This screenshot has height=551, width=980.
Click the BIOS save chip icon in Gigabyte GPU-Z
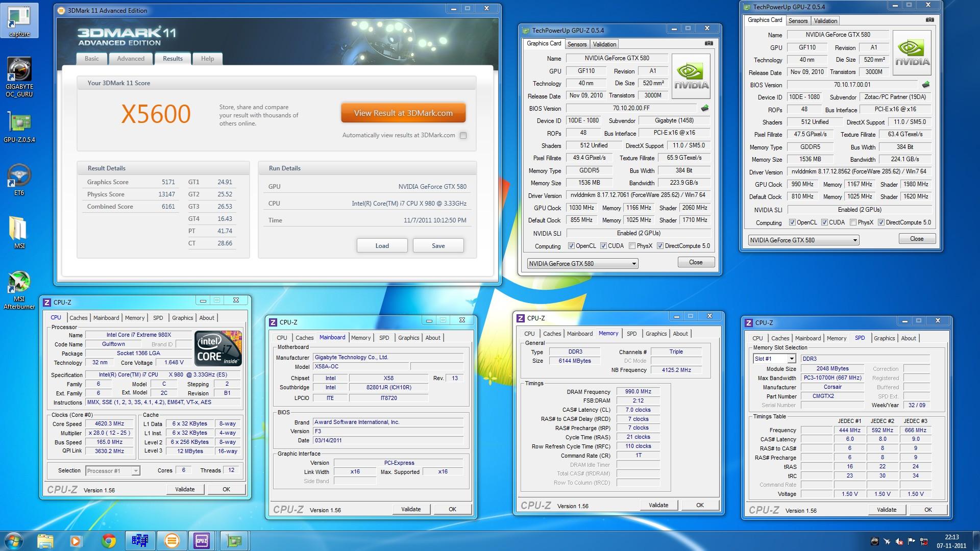(705, 108)
